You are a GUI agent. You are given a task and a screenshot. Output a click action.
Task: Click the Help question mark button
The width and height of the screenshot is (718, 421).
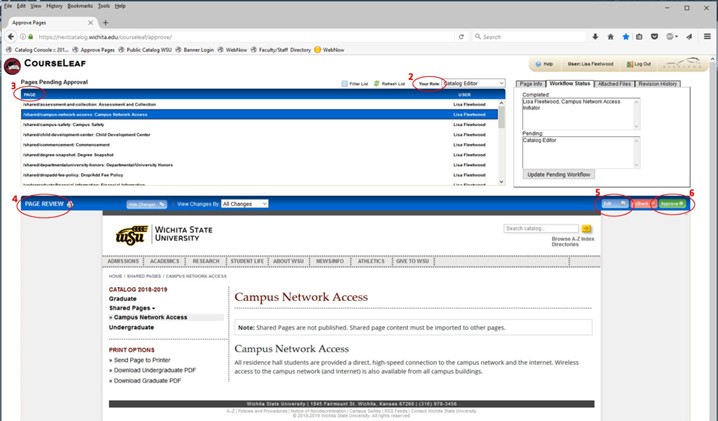coord(544,64)
